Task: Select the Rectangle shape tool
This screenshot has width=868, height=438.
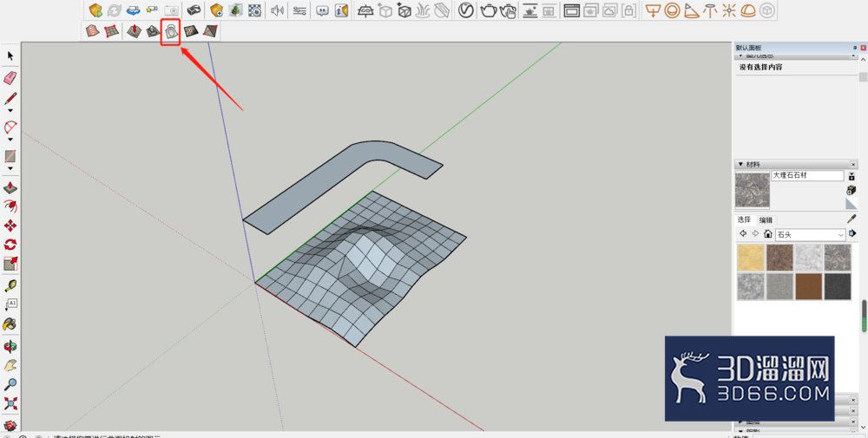Action: pyautogui.click(x=10, y=156)
